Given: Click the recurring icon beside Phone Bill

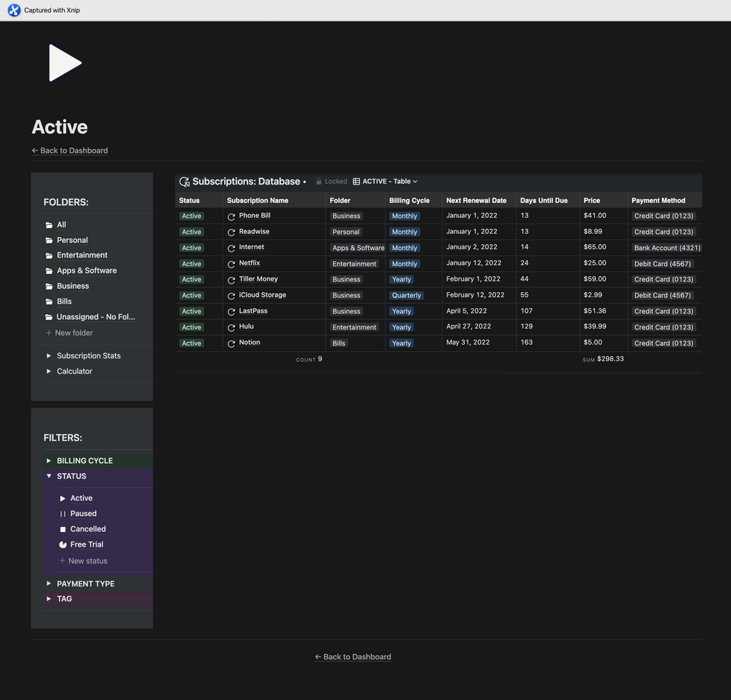Looking at the screenshot, I should 231,217.
